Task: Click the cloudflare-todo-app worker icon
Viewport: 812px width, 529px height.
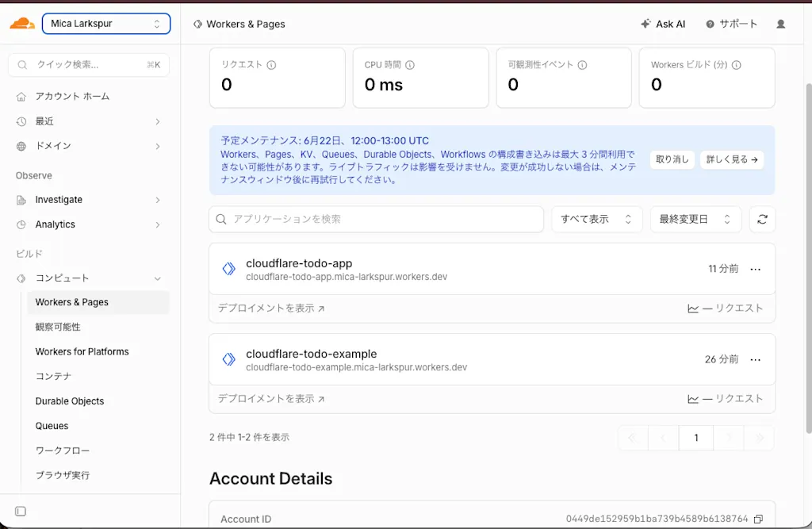Action: coord(229,269)
